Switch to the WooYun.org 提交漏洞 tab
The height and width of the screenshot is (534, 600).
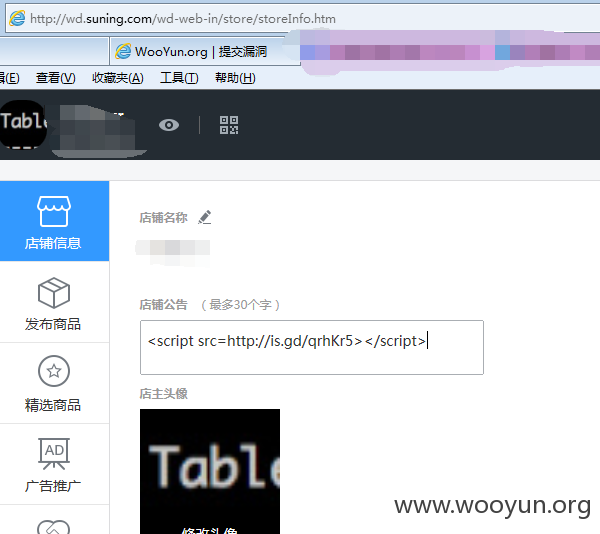205,51
